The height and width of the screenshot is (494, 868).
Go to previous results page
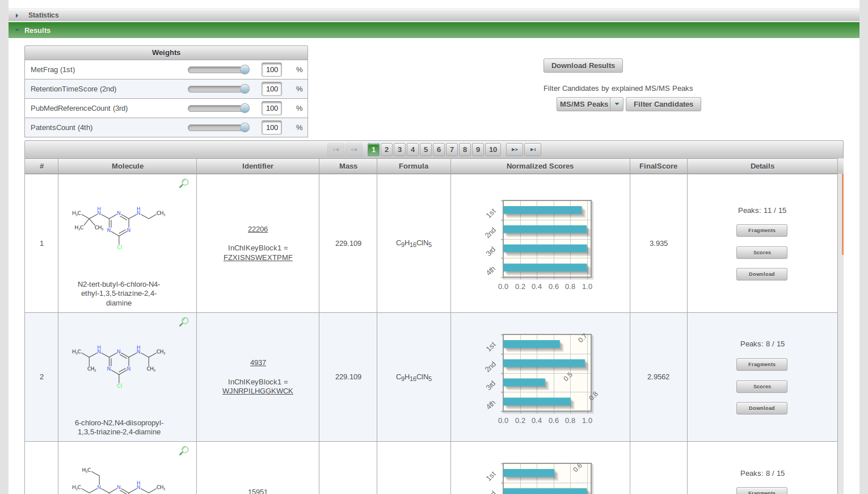click(x=354, y=149)
